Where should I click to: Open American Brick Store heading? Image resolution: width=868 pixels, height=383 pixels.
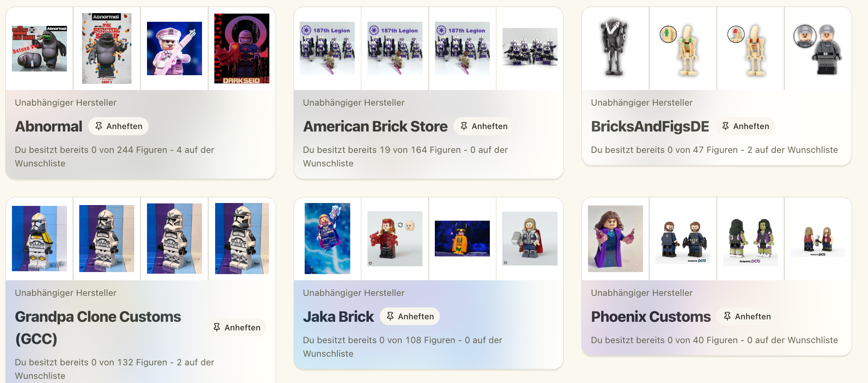coord(375,126)
